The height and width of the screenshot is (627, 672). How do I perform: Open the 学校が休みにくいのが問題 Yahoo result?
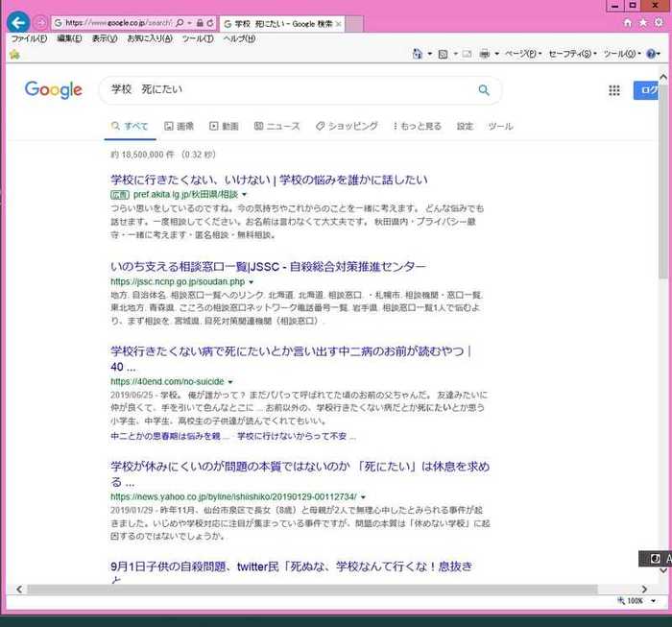coord(300,474)
